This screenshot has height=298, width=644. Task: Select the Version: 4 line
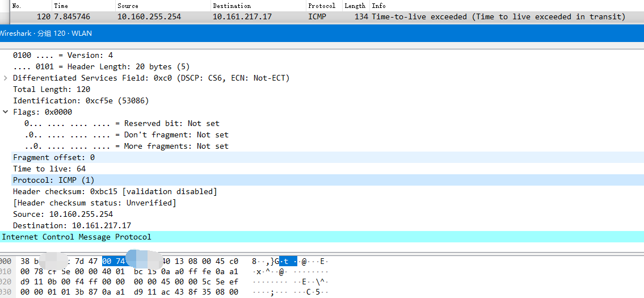click(x=63, y=55)
